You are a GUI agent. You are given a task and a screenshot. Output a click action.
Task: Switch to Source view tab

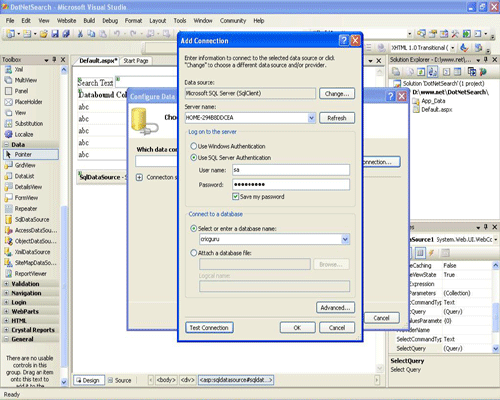coord(120,380)
